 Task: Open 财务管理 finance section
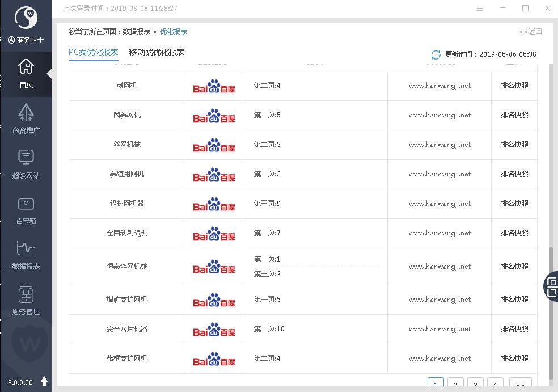tap(26, 301)
